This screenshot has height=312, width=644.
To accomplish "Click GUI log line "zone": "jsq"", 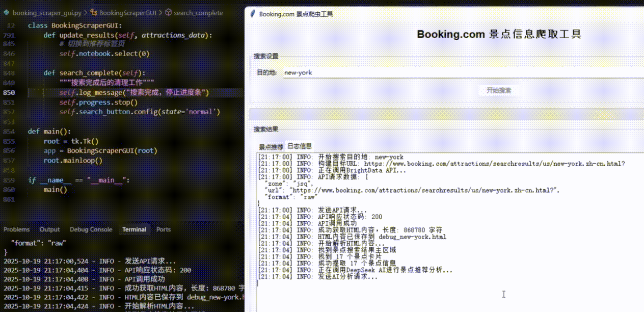I will point(288,184).
